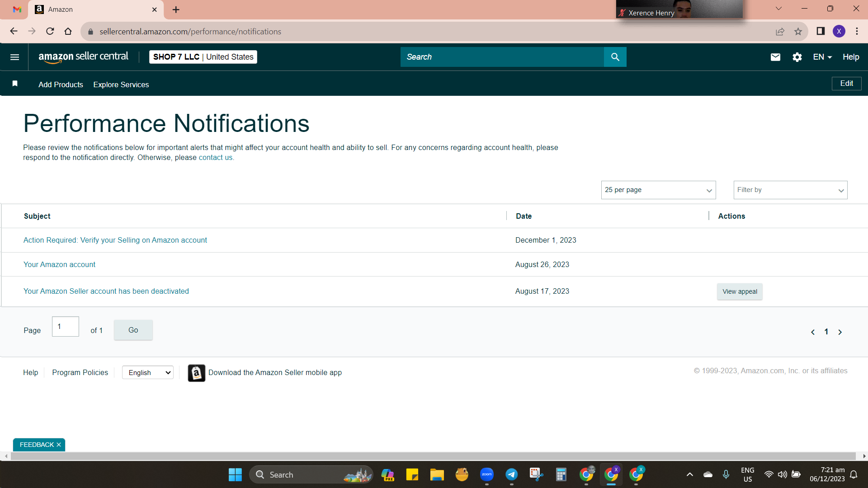The width and height of the screenshot is (868, 488).
Task: Open the Seller Central hamburger menu
Action: pos(14,57)
